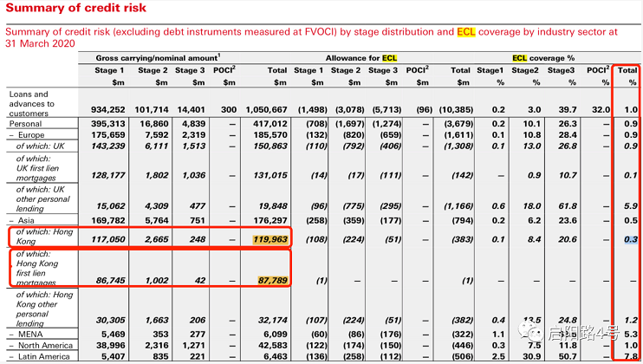Image resolution: width=643 pixels, height=364 pixels.
Task: Select the 'Personal' row label
Action: point(26,124)
